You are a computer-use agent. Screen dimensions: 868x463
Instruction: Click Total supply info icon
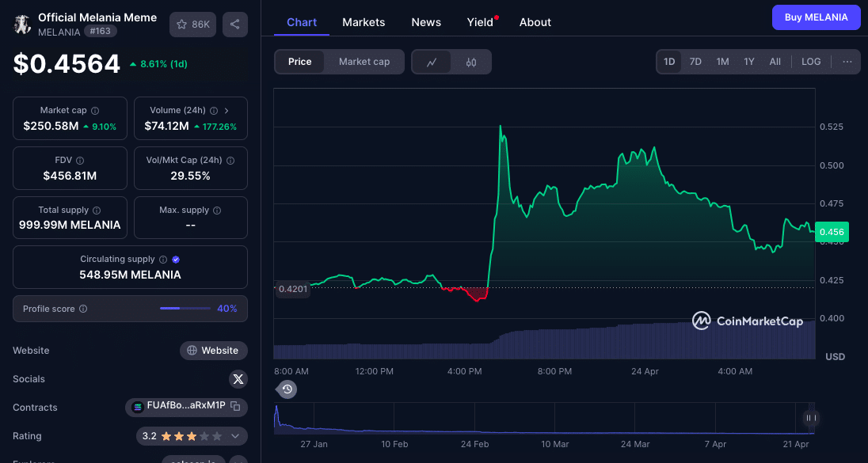[97, 211]
